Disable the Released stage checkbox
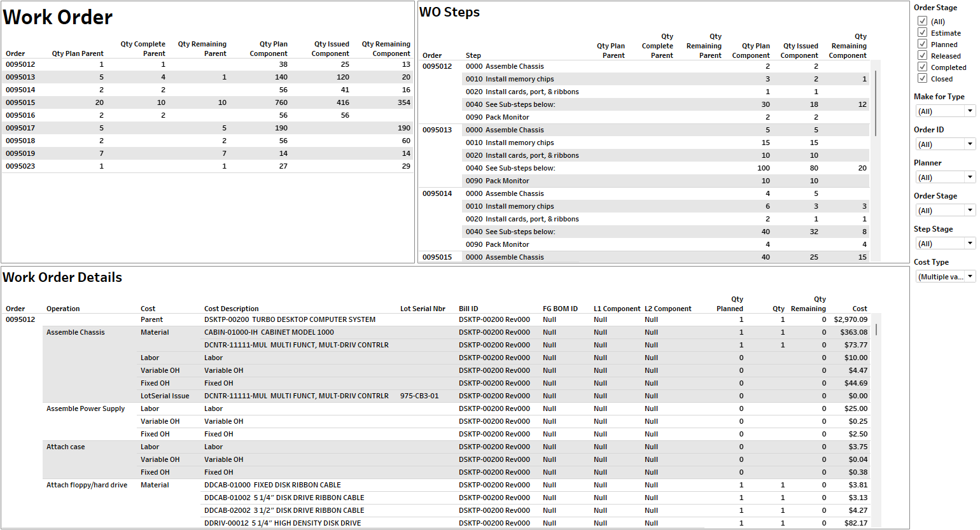The image size is (980, 530). pyautogui.click(x=922, y=55)
